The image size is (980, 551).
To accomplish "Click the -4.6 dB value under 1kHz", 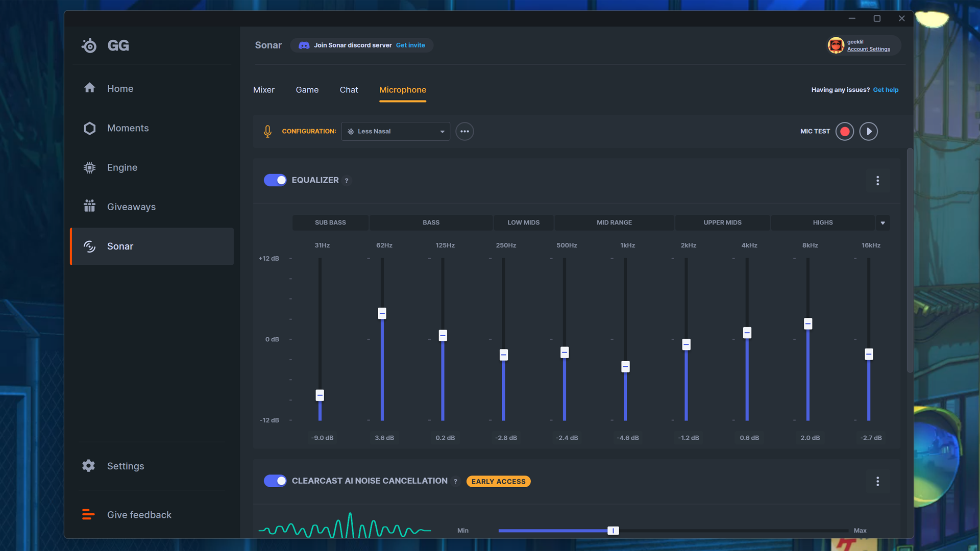I will coord(628,438).
